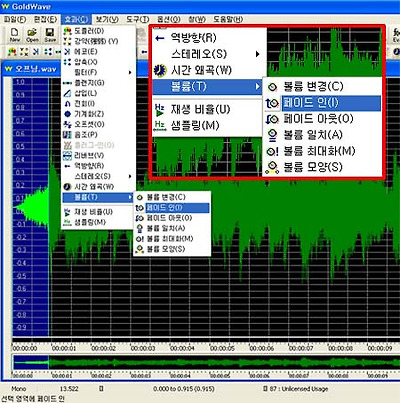Expand highlighted 볼륨(T) in the unmagnified effects menu
Screen dimensions: 400x403
pyautogui.click(x=99, y=197)
